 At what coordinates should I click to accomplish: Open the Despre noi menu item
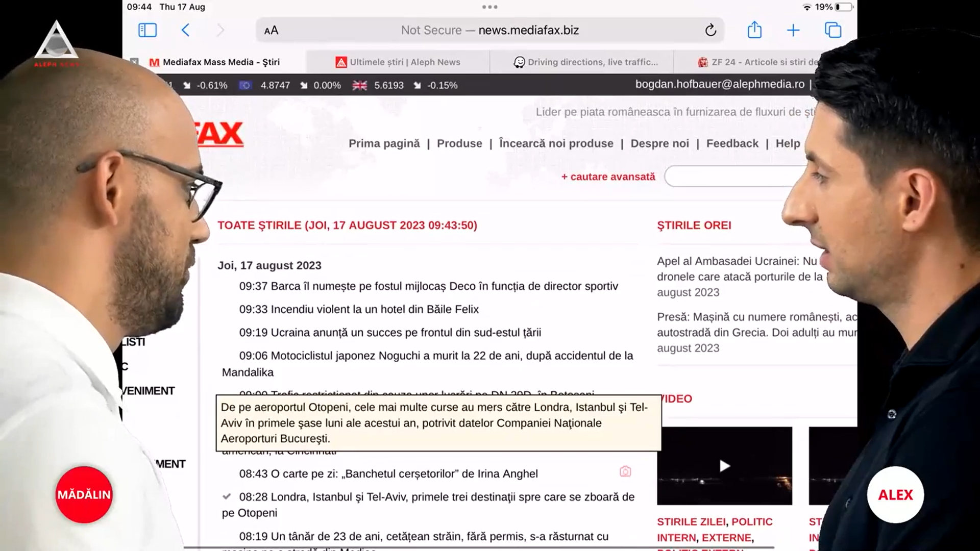659,143
